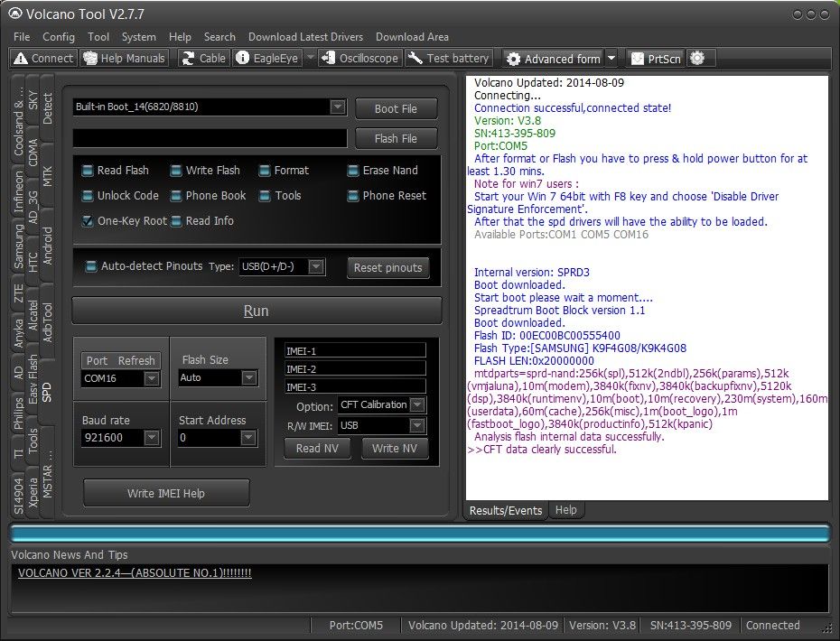Click the Connect warning icon button
The height and width of the screenshot is (641, 840).
[43, 59]
